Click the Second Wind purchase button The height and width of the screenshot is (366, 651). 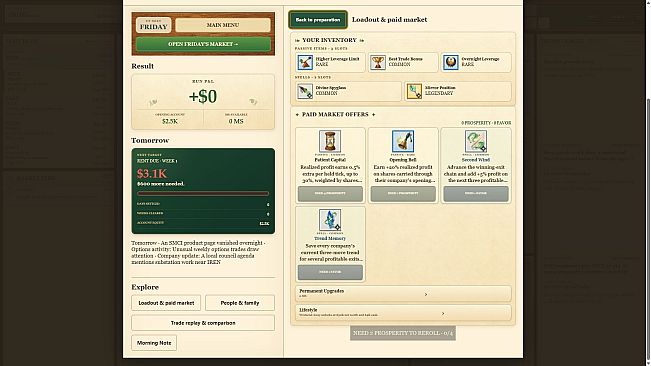coord(476,193)
